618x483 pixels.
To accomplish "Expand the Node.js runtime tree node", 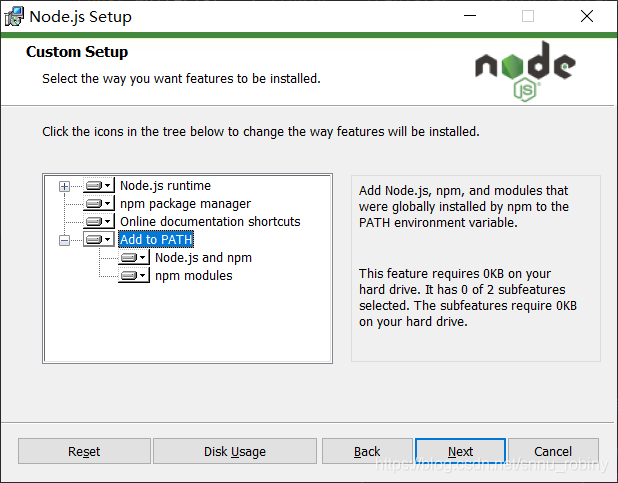I will coord(64,186).
